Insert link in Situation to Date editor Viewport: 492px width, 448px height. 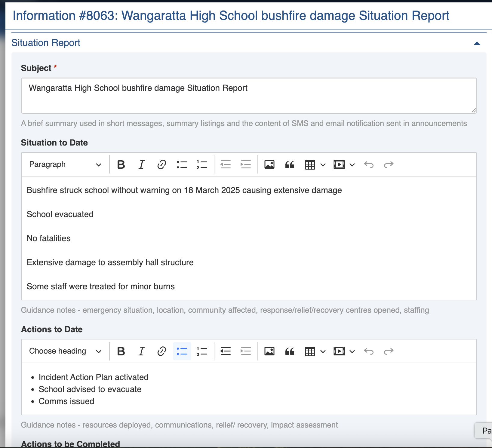(161, 164)
